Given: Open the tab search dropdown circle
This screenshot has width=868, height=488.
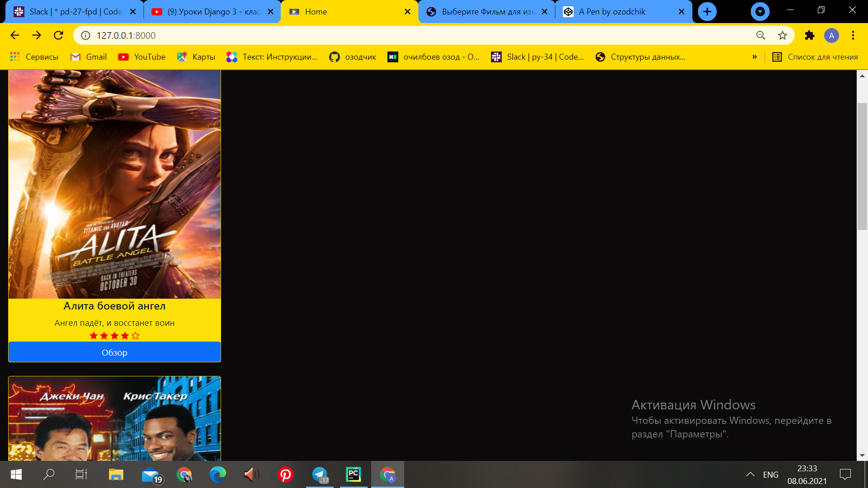Looking at the screenshot, I should click(x=760, y=12).
